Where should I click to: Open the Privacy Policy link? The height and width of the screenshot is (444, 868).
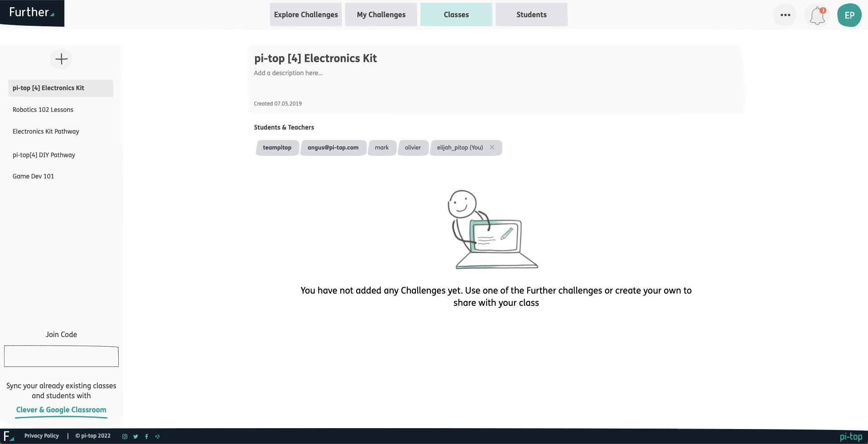pos(42,436)
